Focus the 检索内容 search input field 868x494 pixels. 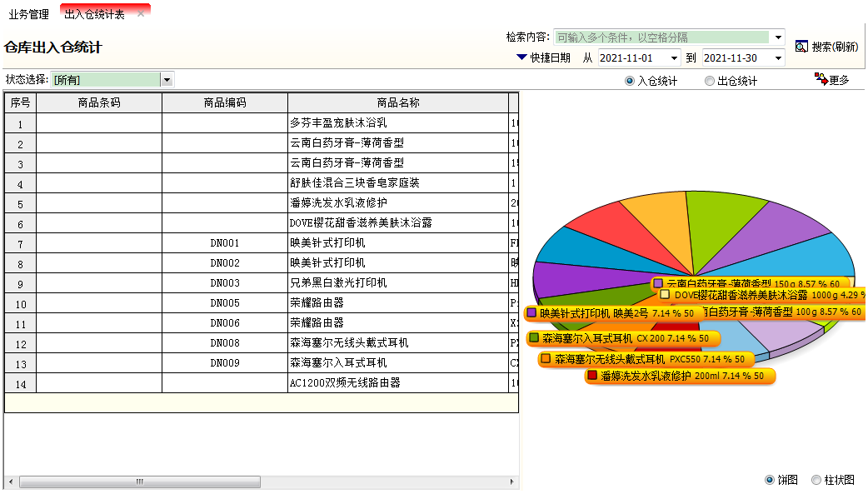(x=662, y=37)
